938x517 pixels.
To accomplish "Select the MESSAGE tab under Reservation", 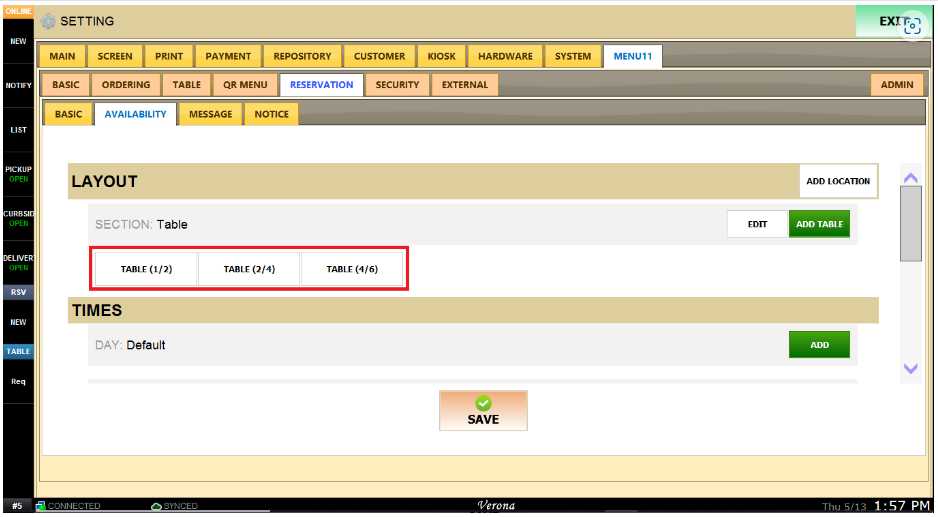I will tap(210, 114).
